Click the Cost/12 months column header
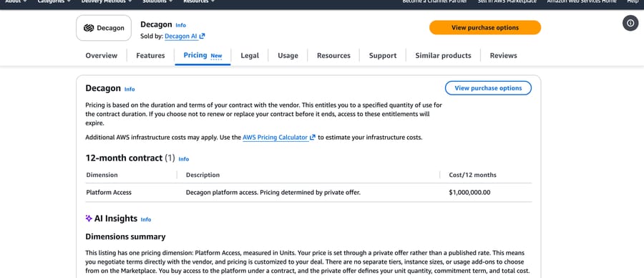 coord(473,175)
